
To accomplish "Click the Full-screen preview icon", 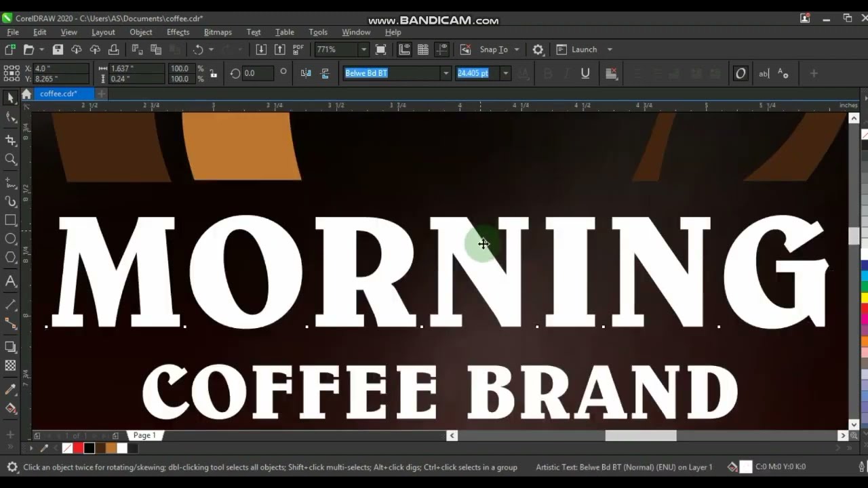I will [x=381, y=49].
